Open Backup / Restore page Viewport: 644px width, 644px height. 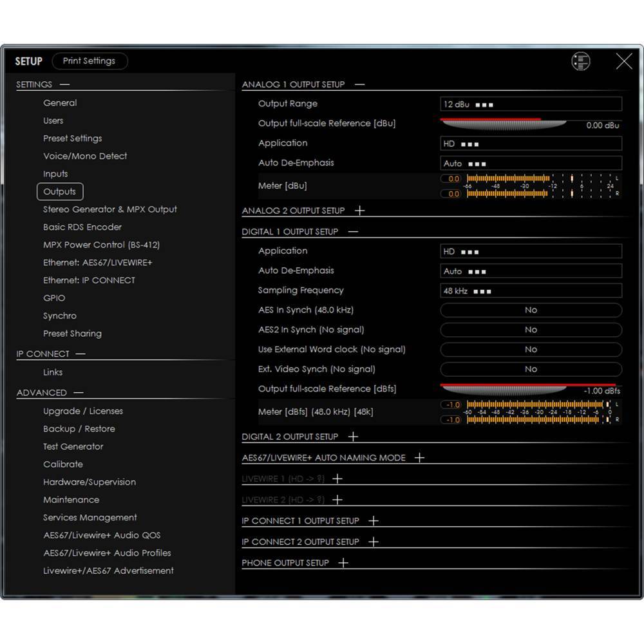point(79,429)
